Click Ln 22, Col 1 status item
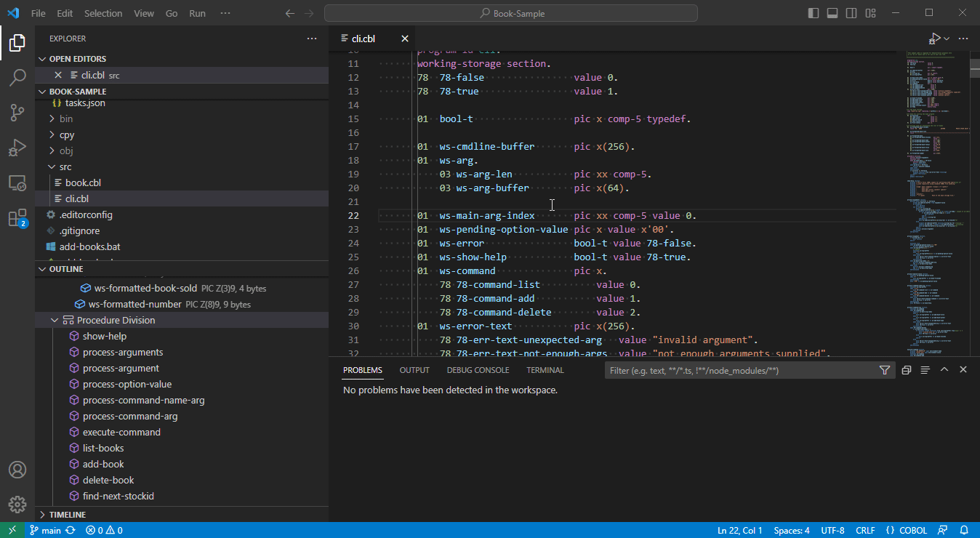Image resolution: width=980 pixels, height=538 pixels. (x=739, y=530)
